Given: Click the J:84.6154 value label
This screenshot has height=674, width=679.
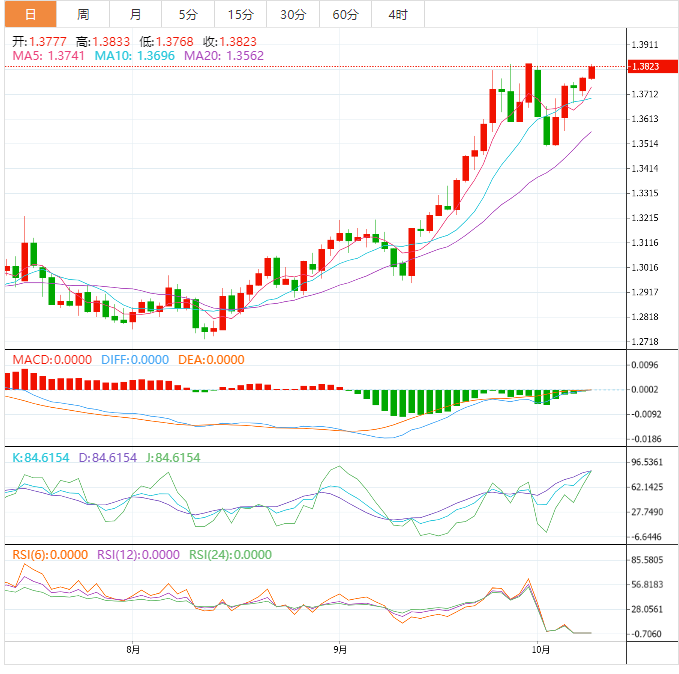Looking at the screenshot, I should click(173, 457).
